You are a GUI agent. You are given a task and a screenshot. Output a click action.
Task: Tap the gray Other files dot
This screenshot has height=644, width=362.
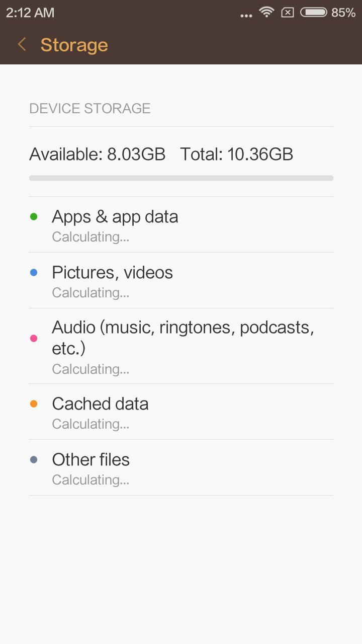point(34,460)
